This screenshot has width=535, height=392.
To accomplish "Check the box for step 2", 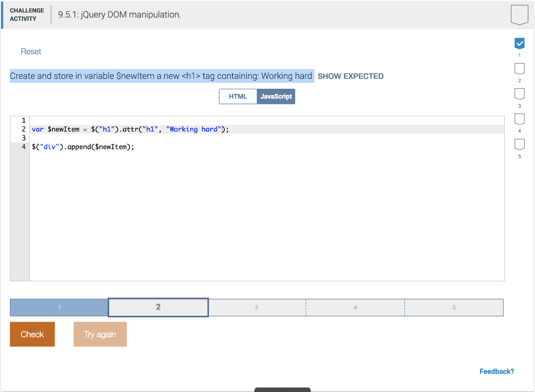I will tap(519, 68).
